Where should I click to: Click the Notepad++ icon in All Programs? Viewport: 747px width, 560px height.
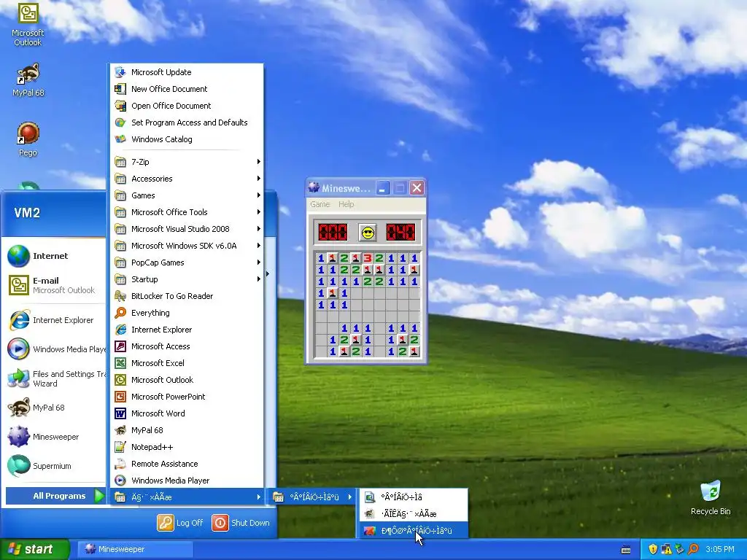tap(120, 447)
